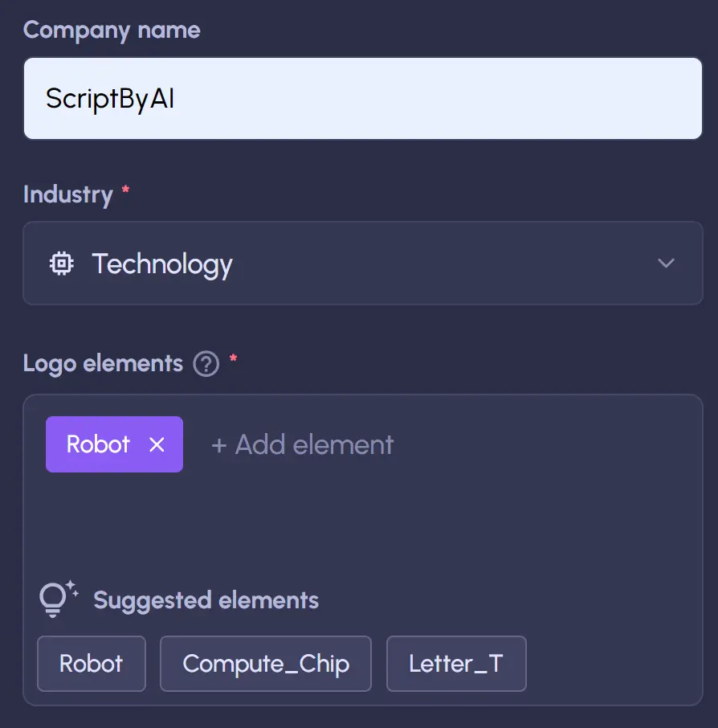Click the Logo elements label
718x728 pixels.
pos(103,363)
